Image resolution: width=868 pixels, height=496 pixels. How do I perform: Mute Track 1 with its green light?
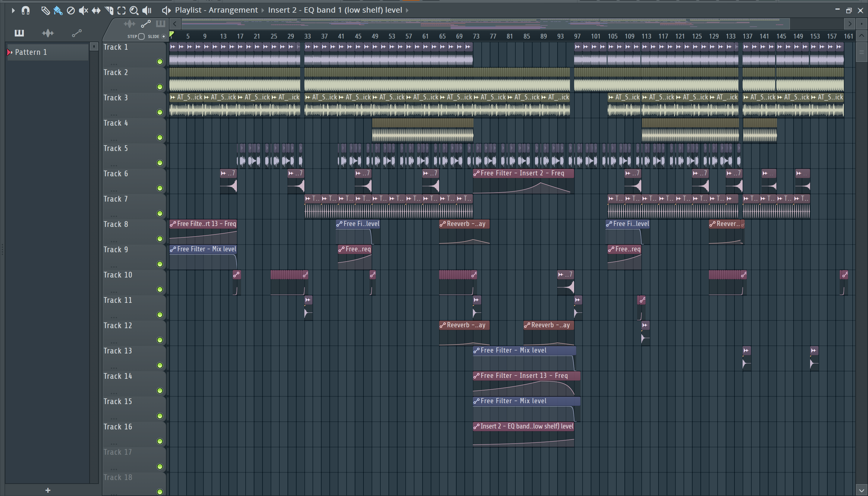pos(159,61)
